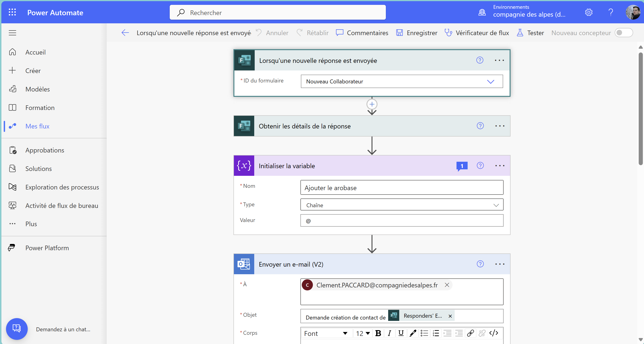Screen dimensions: 644x344
Task: Click the Annuler undo button
Action: 272,33
